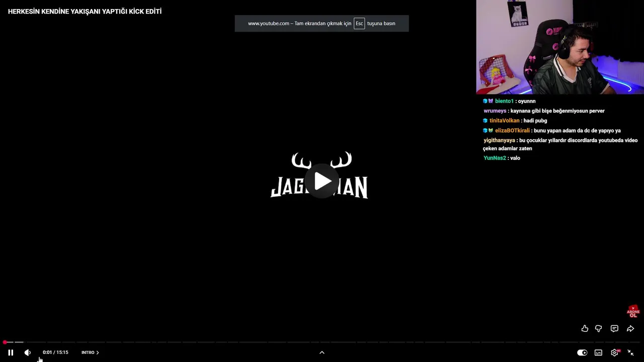
Task: Mute the video volume speaker icon
Action: (27, 352)
